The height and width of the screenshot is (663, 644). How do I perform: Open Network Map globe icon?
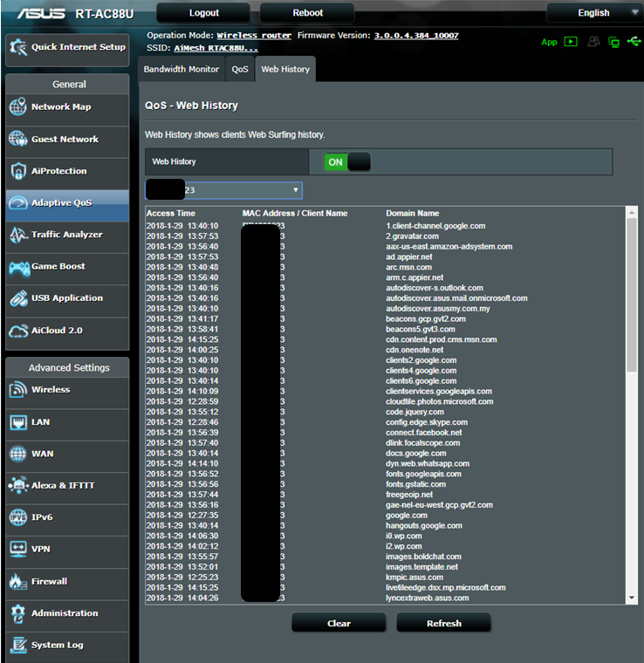17,106
